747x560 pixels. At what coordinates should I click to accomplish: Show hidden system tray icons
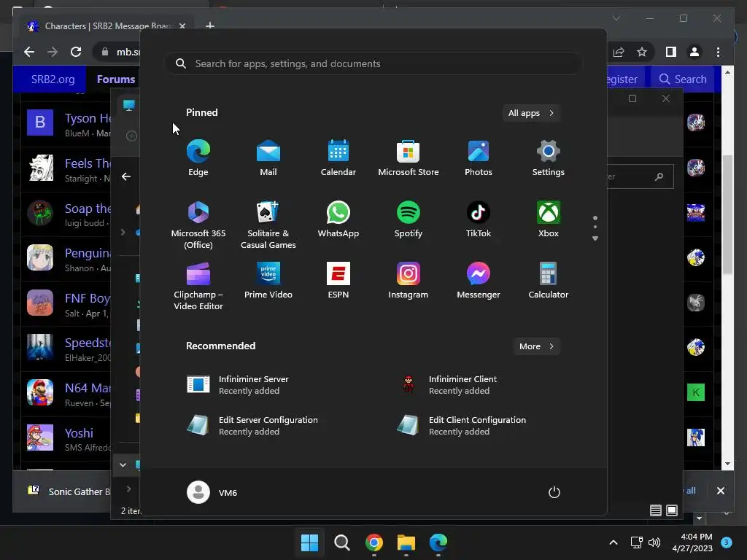tap(614, 542)
